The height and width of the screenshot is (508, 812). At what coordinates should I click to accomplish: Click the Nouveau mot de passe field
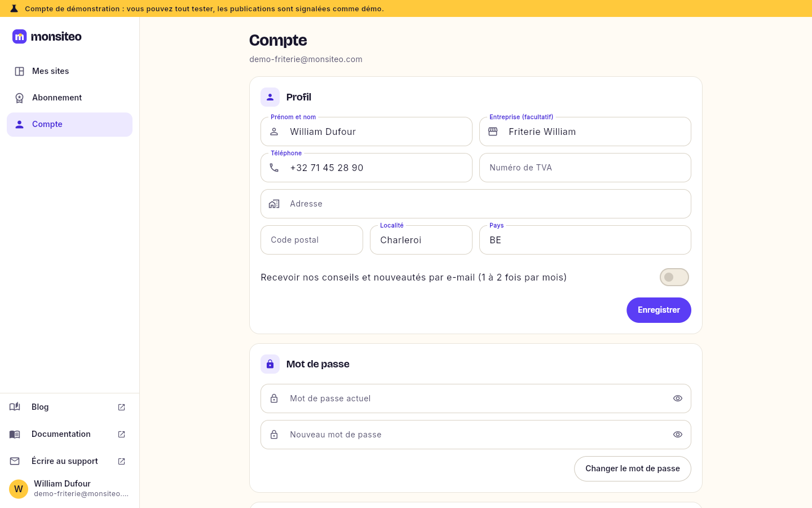coord(476,435)
